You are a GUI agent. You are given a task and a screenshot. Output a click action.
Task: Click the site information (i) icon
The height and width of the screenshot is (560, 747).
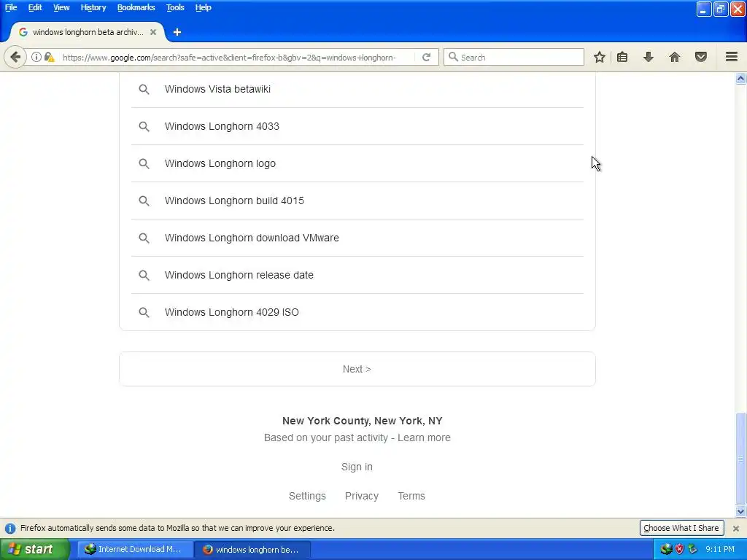tap(36, 57)
